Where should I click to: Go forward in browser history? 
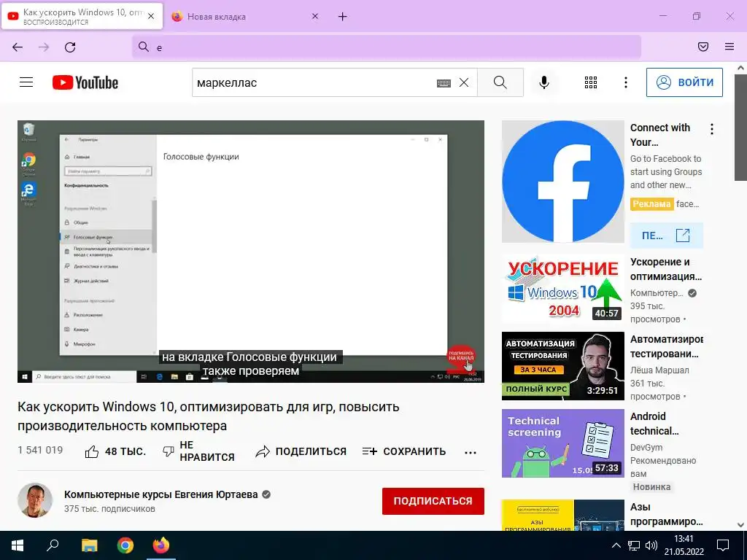44,47
